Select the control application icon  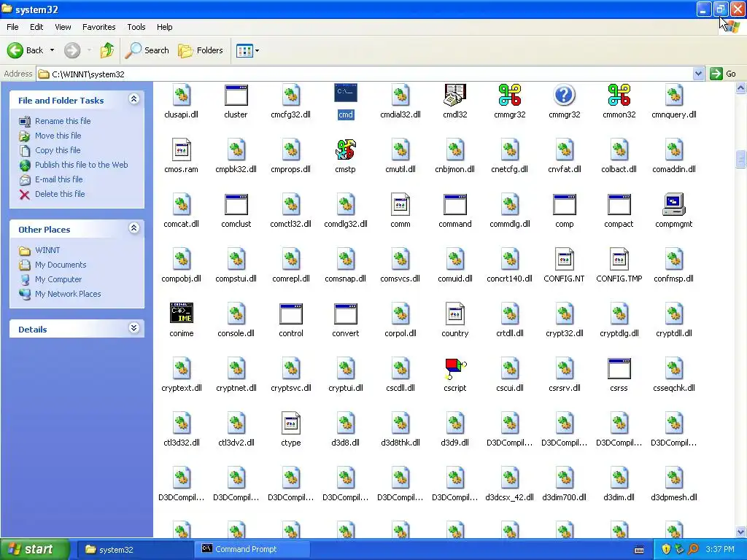[x=290, y=314]
